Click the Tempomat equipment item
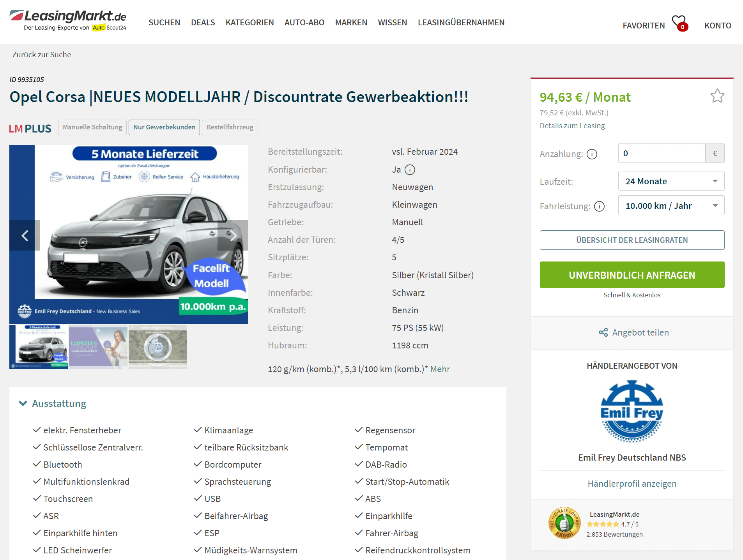This screenshot has height=560, width=743. pos(386,447)
